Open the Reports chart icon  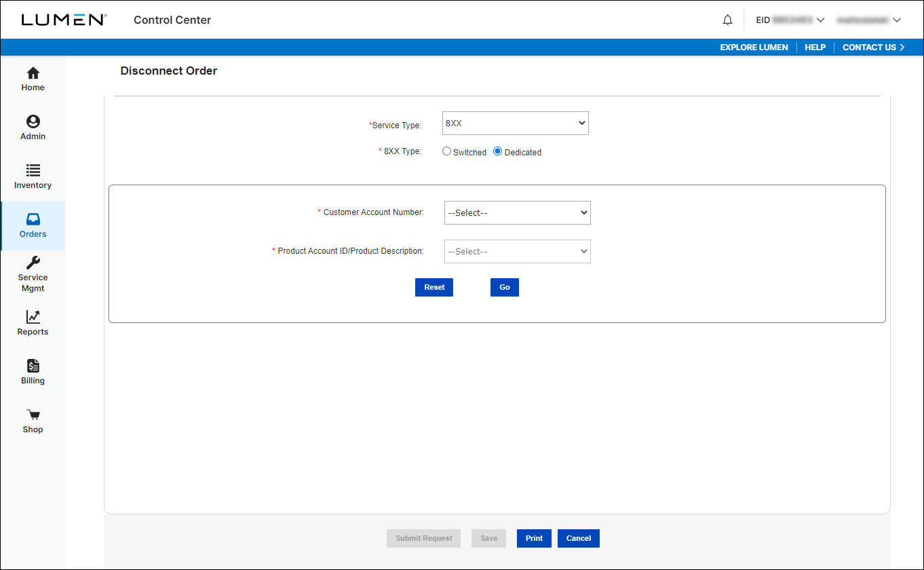point(33,317)
